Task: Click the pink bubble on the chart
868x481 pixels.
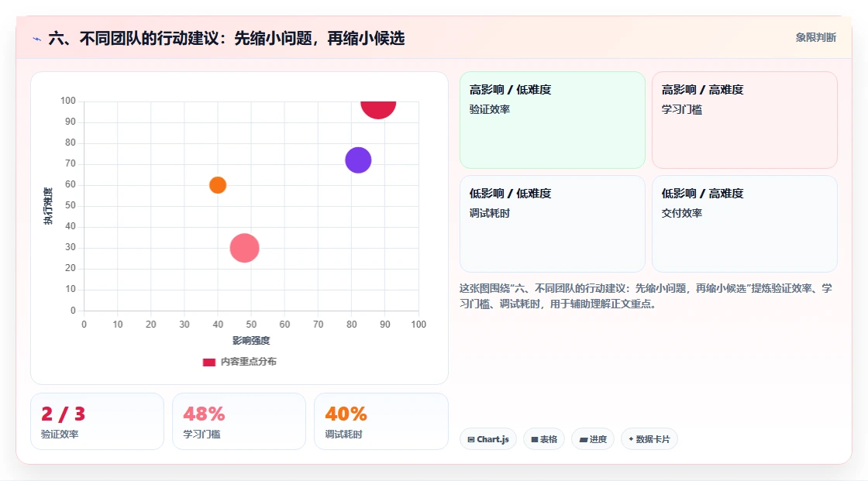Action: tap(244, 247)
